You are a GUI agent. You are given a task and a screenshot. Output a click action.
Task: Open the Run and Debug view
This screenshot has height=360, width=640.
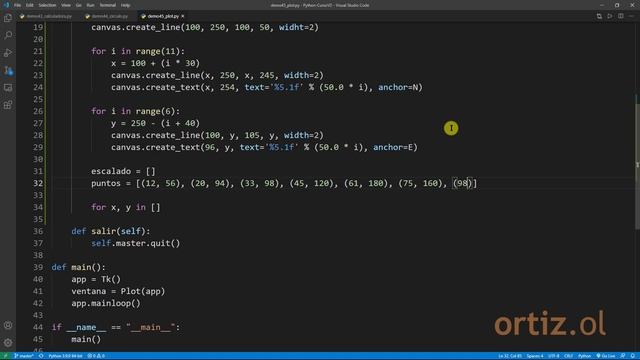tap(8, 53)
